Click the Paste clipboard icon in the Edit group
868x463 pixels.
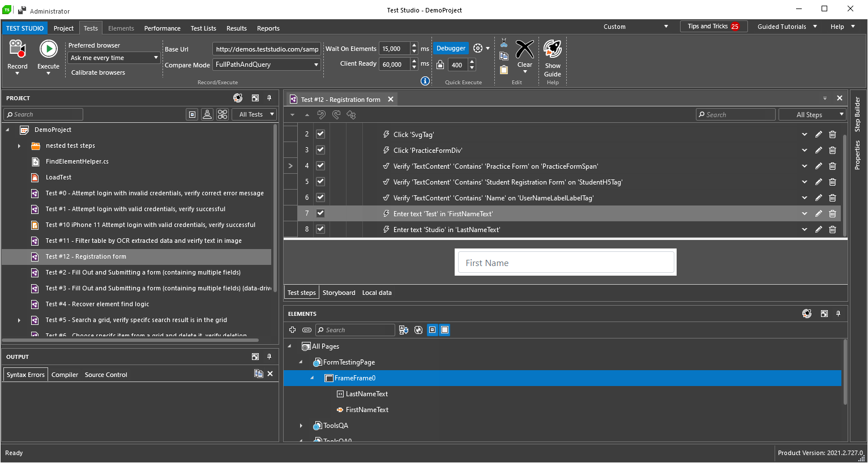(x=503, y=70)
